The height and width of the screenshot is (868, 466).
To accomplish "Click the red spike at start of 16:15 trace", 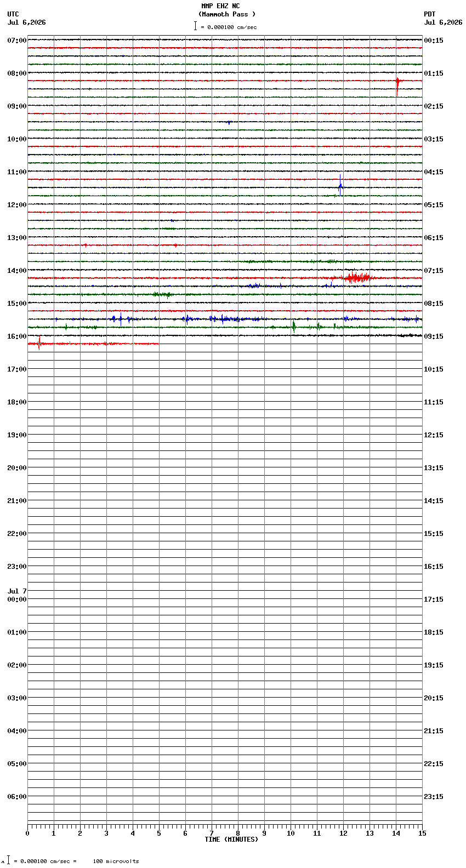I will click(x=39, y=343).
